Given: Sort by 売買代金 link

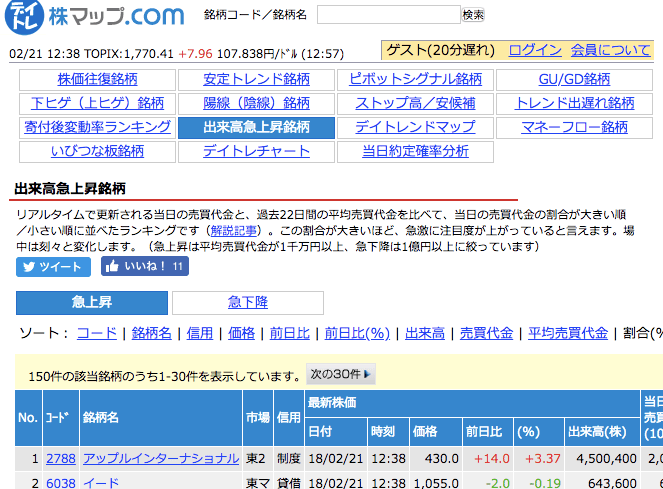Looking at the screenshot, I should pos(486,333).
